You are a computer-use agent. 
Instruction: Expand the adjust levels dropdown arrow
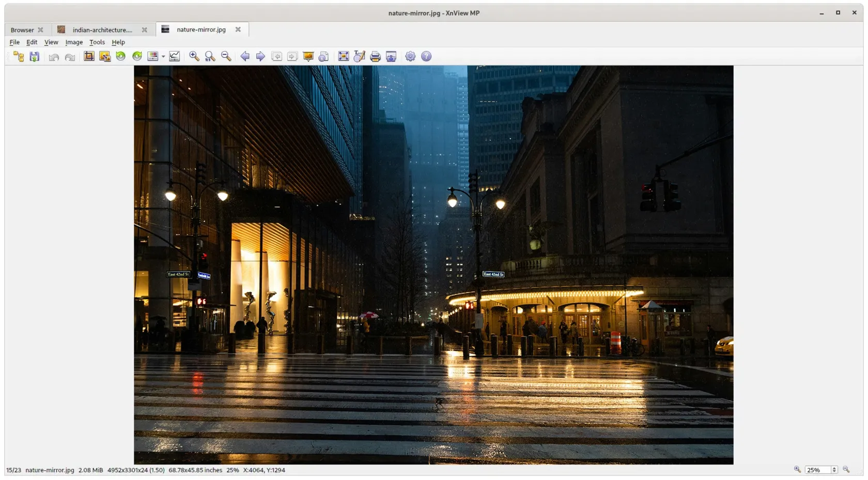pos(163,57)
